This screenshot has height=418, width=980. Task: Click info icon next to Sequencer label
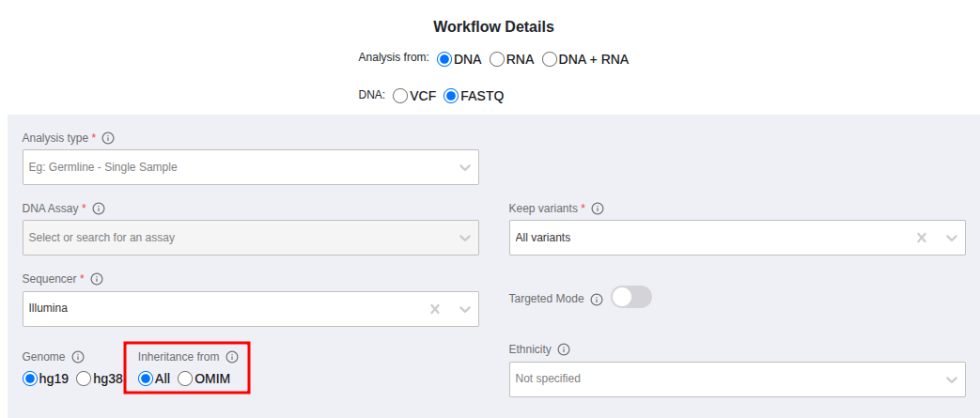(x=97, y=279)
